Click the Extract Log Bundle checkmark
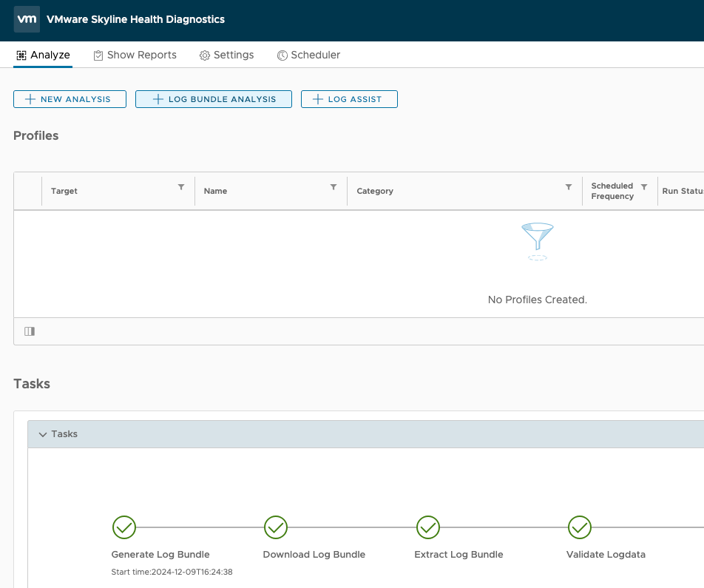This screenshot has width=704, height=588. 428,527
